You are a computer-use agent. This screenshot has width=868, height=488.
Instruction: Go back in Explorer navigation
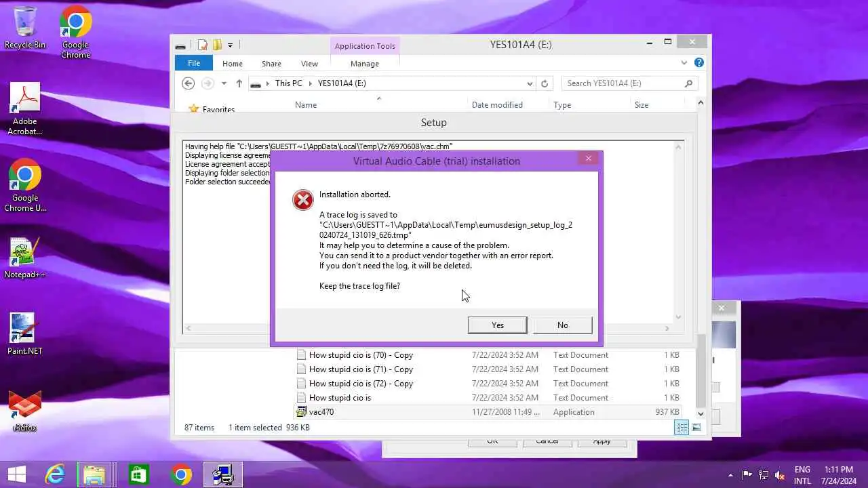[189, 83]
